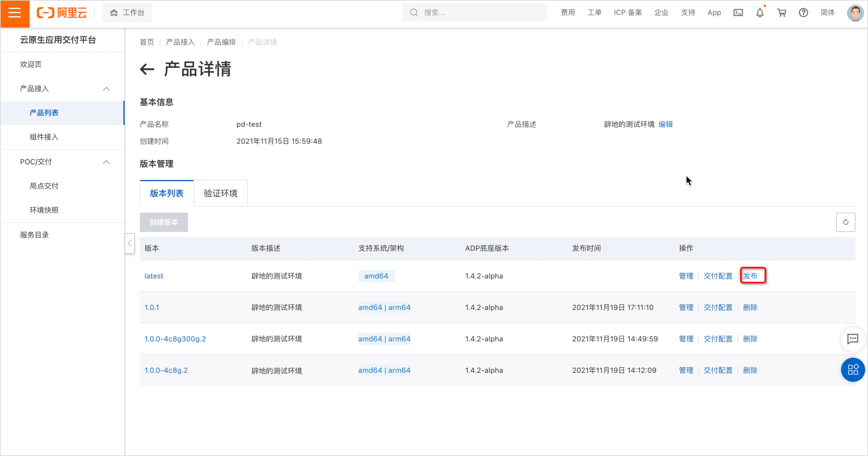Open ICP 备案 in top bar

tap(628, 13)
